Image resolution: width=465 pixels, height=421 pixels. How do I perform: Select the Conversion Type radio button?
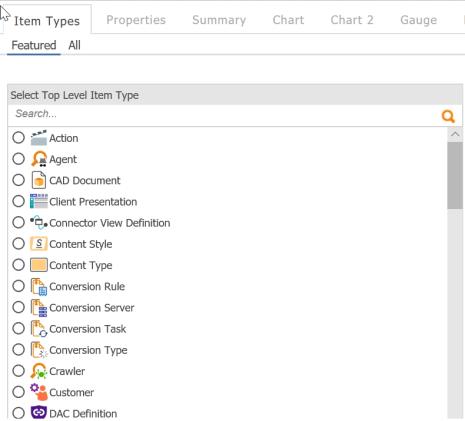pos(19,349)
